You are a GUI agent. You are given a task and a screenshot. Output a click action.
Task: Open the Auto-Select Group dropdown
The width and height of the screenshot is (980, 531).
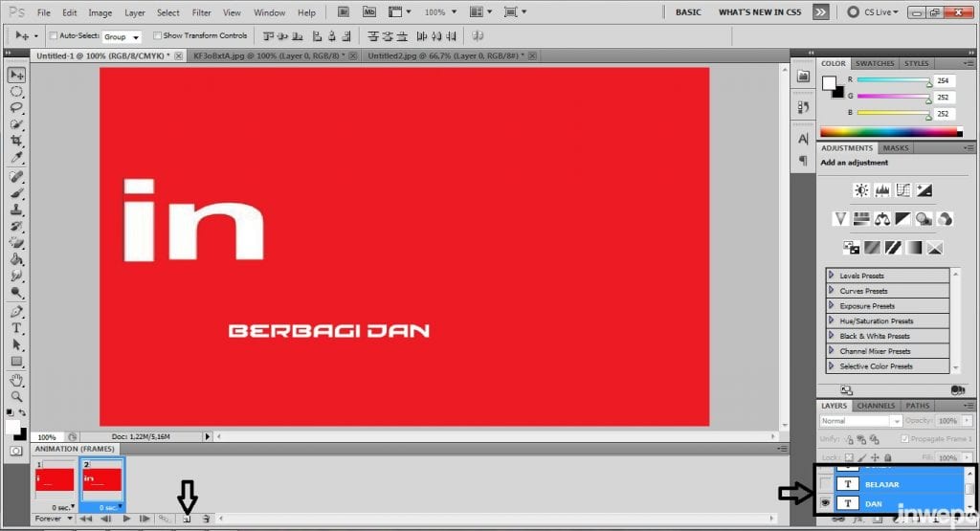pos(122,36)
